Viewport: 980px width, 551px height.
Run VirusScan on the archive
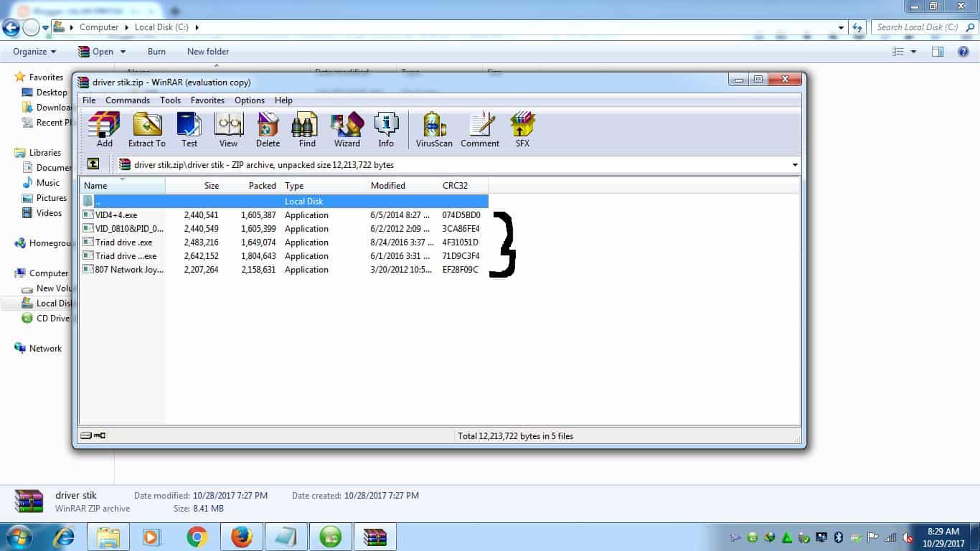click(x=435, y=130)
